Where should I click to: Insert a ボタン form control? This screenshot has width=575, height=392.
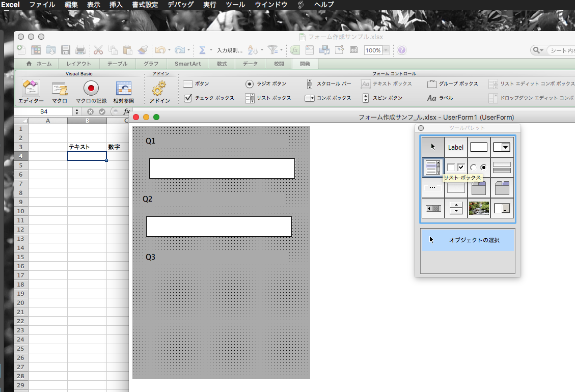pyautogui.click(x=196, y=83)
